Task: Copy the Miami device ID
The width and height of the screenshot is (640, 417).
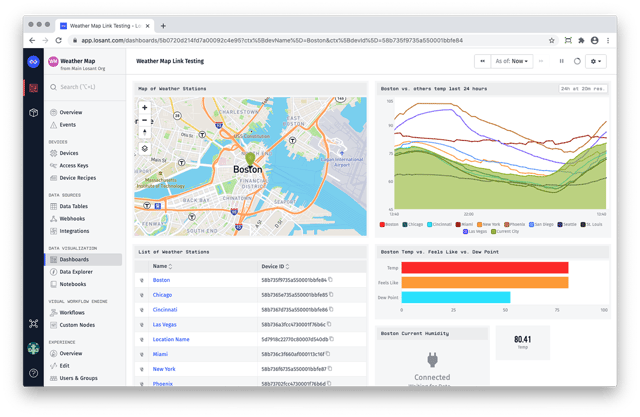Action: click(328, 354)
